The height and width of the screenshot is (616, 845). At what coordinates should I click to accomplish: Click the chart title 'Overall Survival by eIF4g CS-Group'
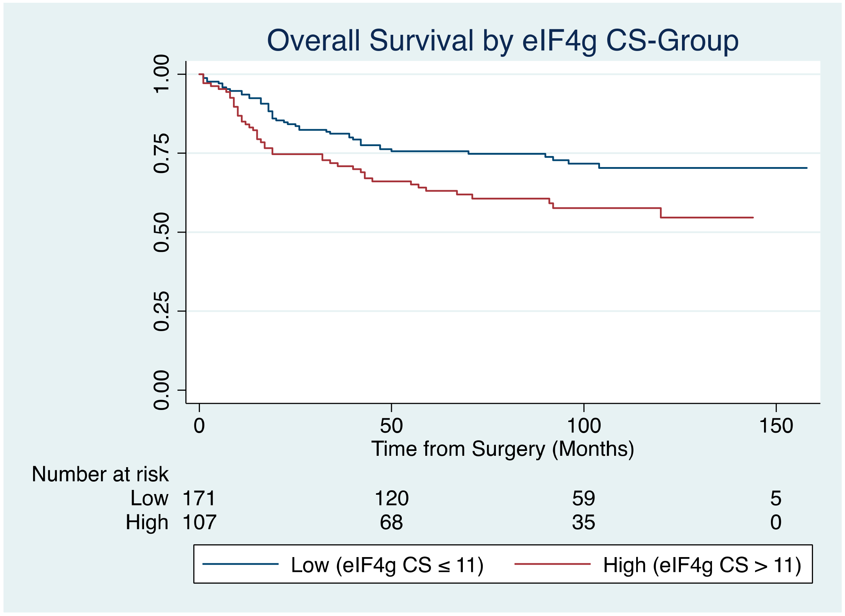click(502, 41)
